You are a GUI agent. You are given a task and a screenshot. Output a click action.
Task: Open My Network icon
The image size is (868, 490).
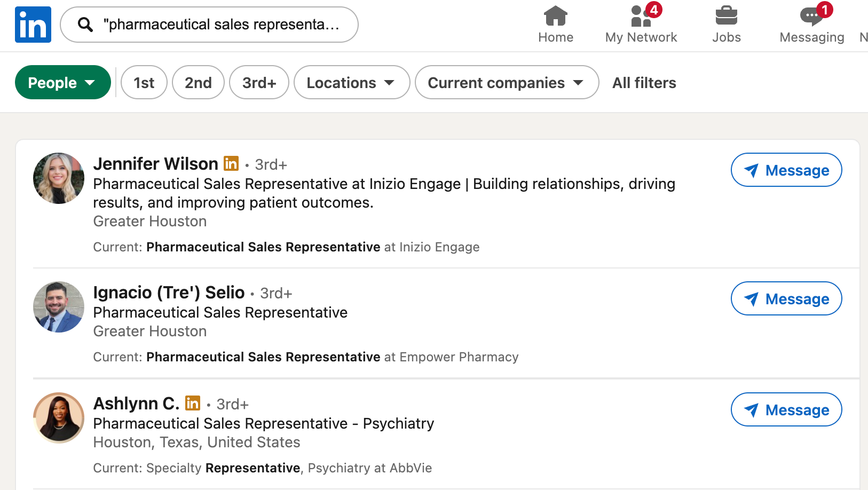(641, 16)
